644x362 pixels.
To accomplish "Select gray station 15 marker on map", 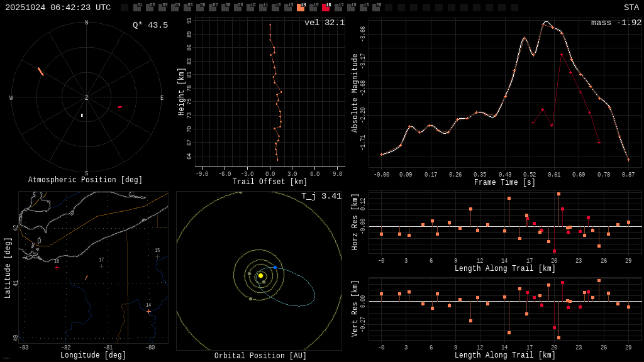I will point(157,256).
